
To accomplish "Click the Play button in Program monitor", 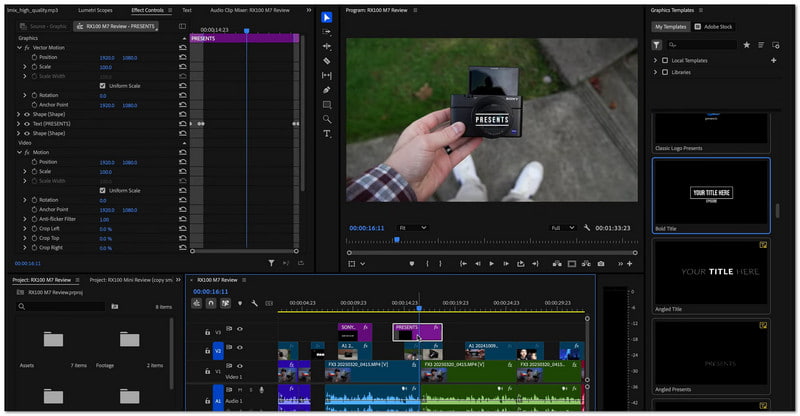I will (x=491, y=264).
